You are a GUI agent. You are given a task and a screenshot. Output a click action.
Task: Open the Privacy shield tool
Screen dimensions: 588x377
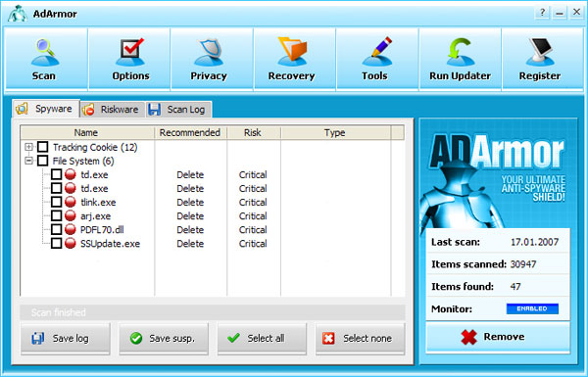tap(210, 52)
